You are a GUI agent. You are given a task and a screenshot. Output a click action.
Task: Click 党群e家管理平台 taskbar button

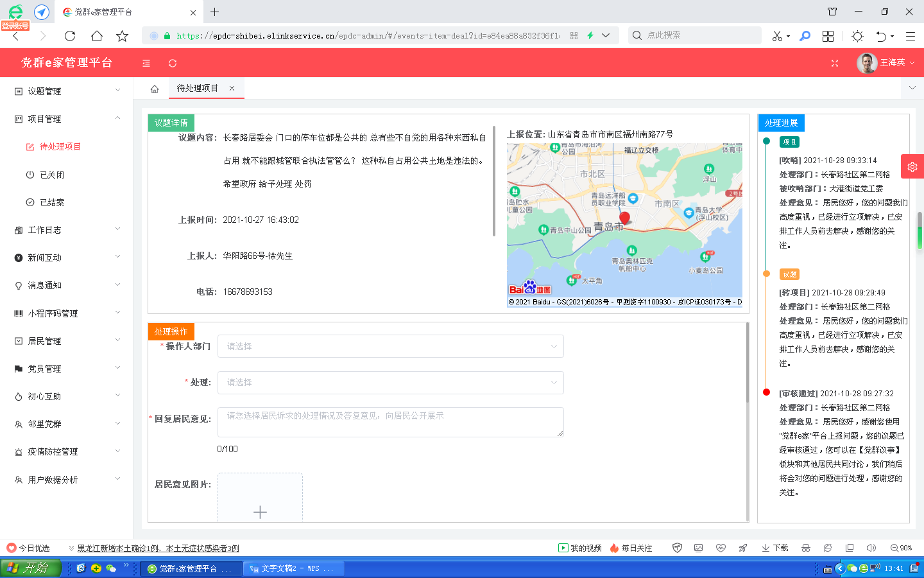pyautogui.click(x=191, y=568)
